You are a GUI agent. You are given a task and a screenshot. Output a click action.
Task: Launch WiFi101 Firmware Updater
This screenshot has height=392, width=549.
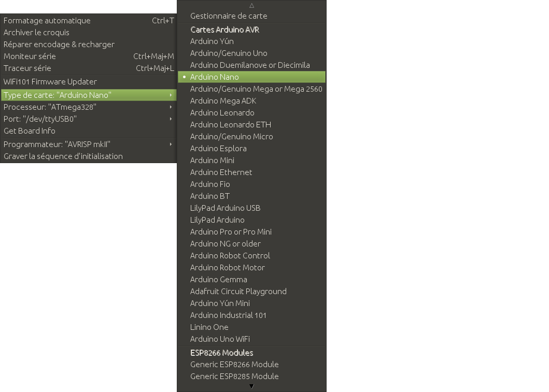click(50, 82)
